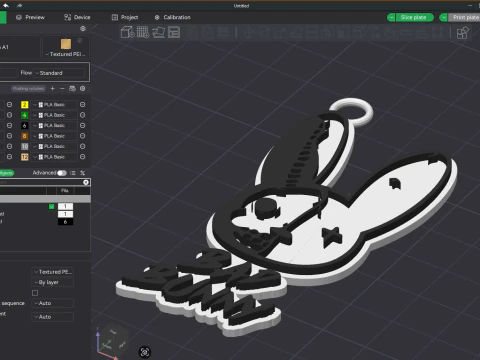The height and width of the screenshot is (360, 480).
Task: Open PLA Basic dropdown for filament 10
Action: click(x=54, y=146)
